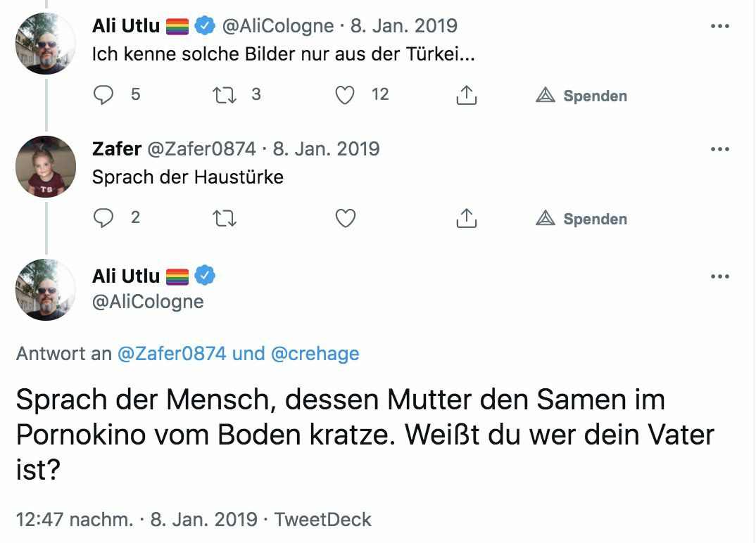
Task: Reply to Zafer's tweet
Action: pyautogui.click(x=103, y=219)
